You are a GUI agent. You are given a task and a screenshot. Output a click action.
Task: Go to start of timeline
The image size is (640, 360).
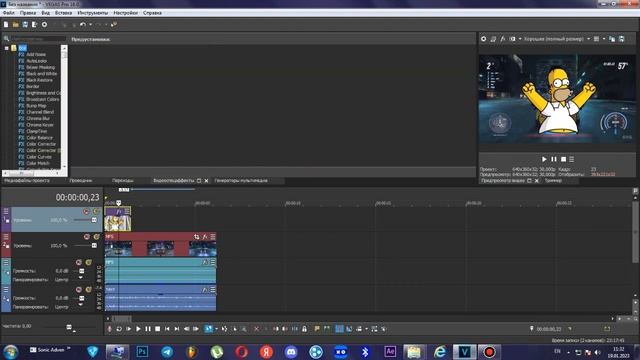pos(167,329)
